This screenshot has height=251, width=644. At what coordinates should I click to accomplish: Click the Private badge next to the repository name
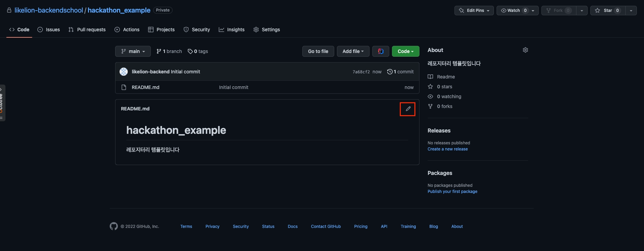163,10
